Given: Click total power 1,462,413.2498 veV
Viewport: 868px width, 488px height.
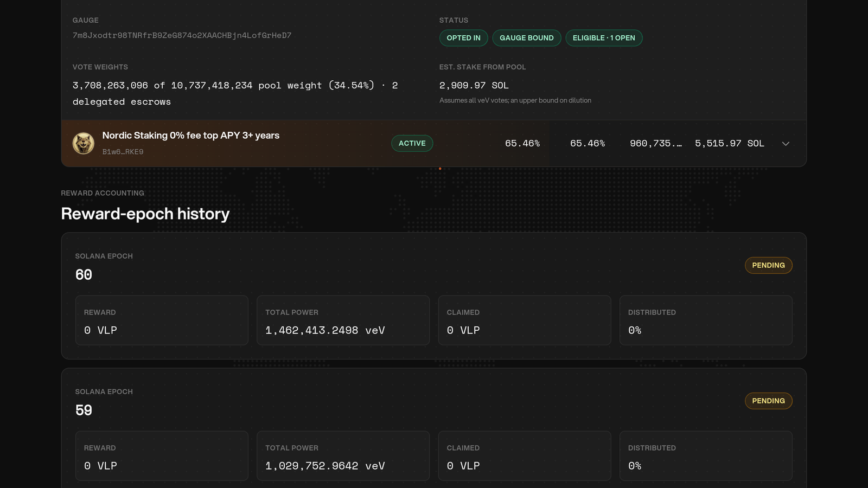Looking at the screenshot, I should [325, 330].
